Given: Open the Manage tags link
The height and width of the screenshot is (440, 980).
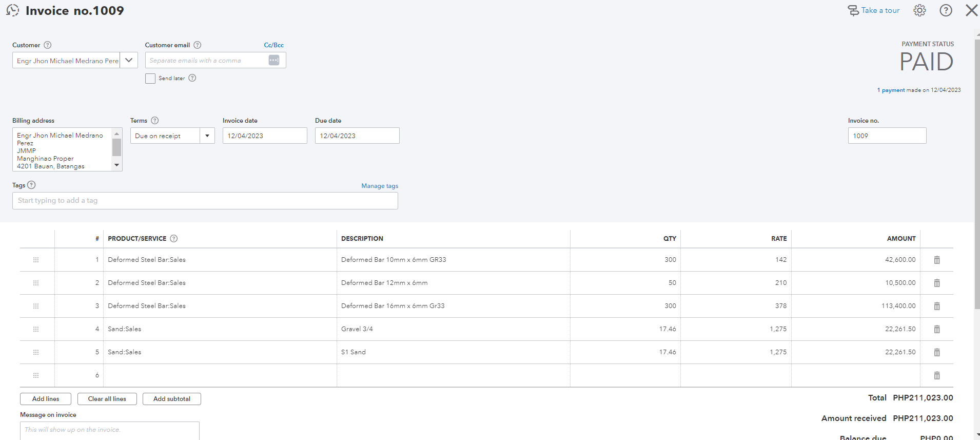Looking at the screenshot, I should tap(380, 186).
